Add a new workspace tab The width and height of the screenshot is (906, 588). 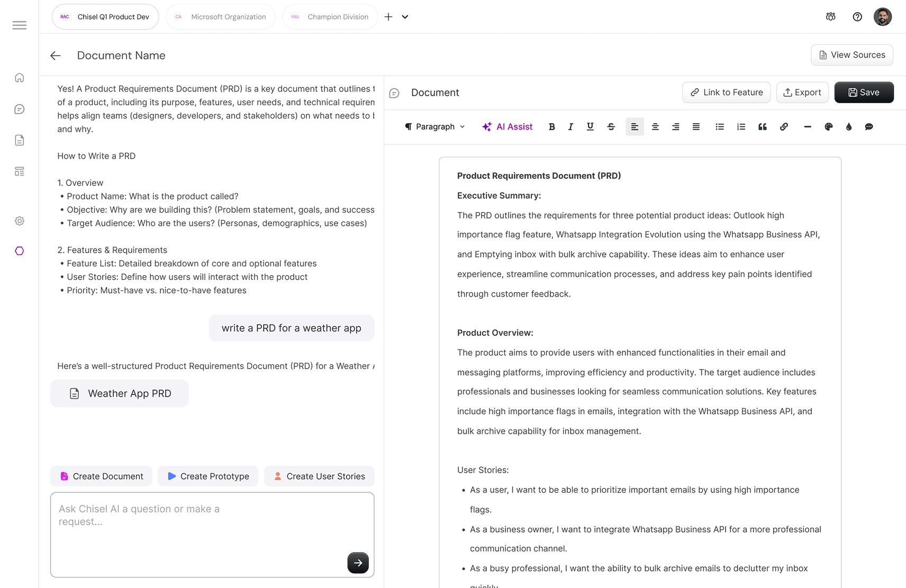tap(388, 17)
